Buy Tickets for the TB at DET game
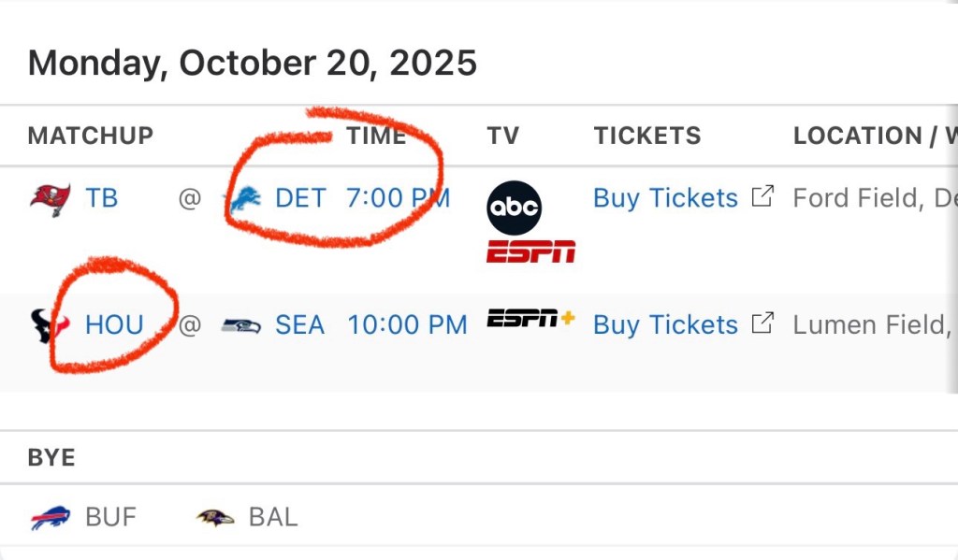Screen dimensions: 958x560 tap(665, 198)
